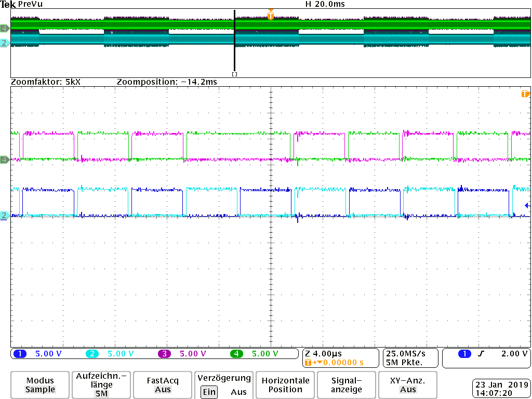Viewport: 532px width, 399px height.
Task: Click channel 1 scale value 5.00 V
Action: coord(48,354)
